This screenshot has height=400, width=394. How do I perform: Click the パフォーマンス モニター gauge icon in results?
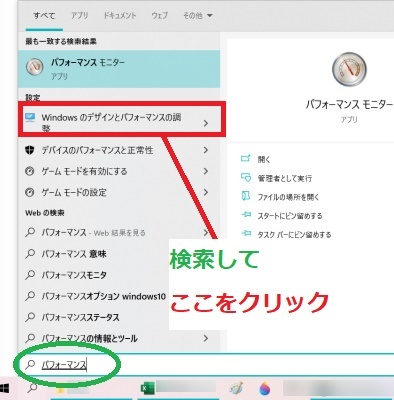pos(35,67)
